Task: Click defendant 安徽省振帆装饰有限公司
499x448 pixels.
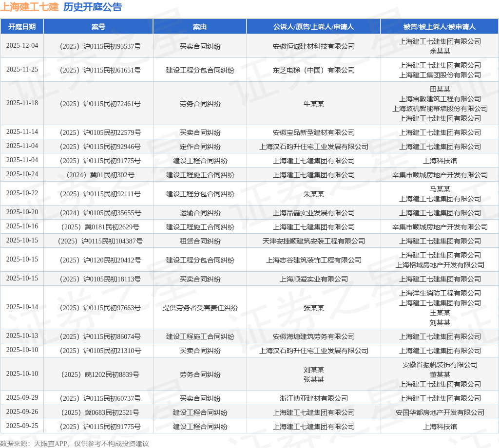Action: coord(440,365)
